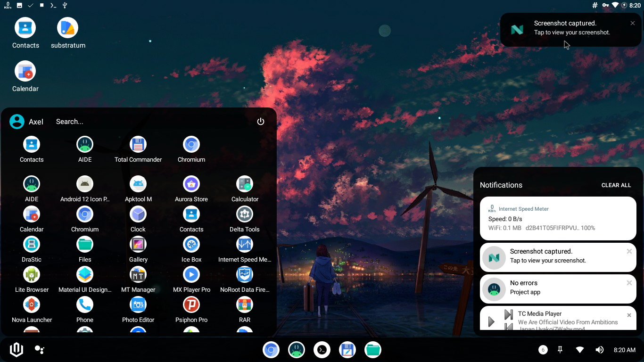Image resolution: width=644 pixels, height=362 pixels.
Task: Open the Contacts shortcut on the desktop
Action: [x=25, y=33]
